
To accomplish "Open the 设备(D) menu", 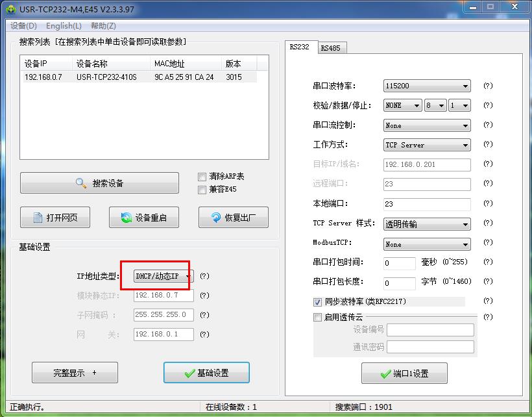I will [x=24, y=26].
